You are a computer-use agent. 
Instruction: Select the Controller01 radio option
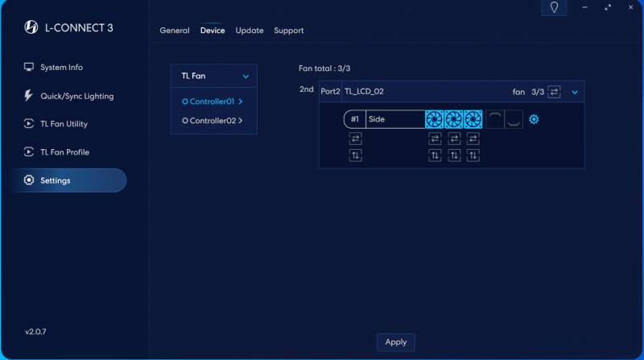[185, 101]
